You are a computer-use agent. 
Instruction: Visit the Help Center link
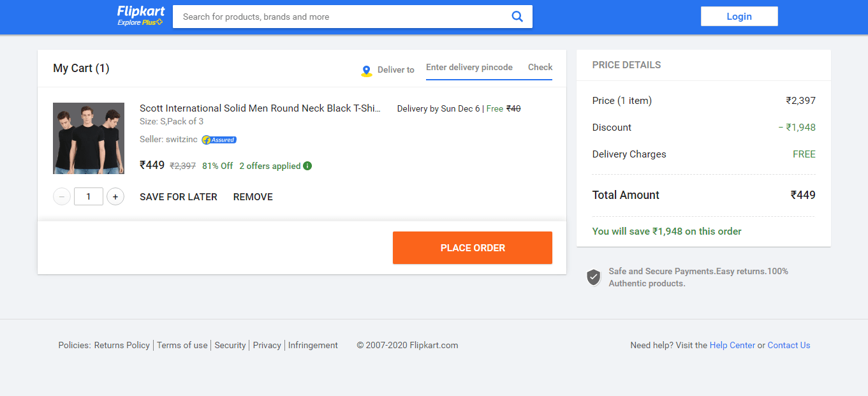coord(732,345)
